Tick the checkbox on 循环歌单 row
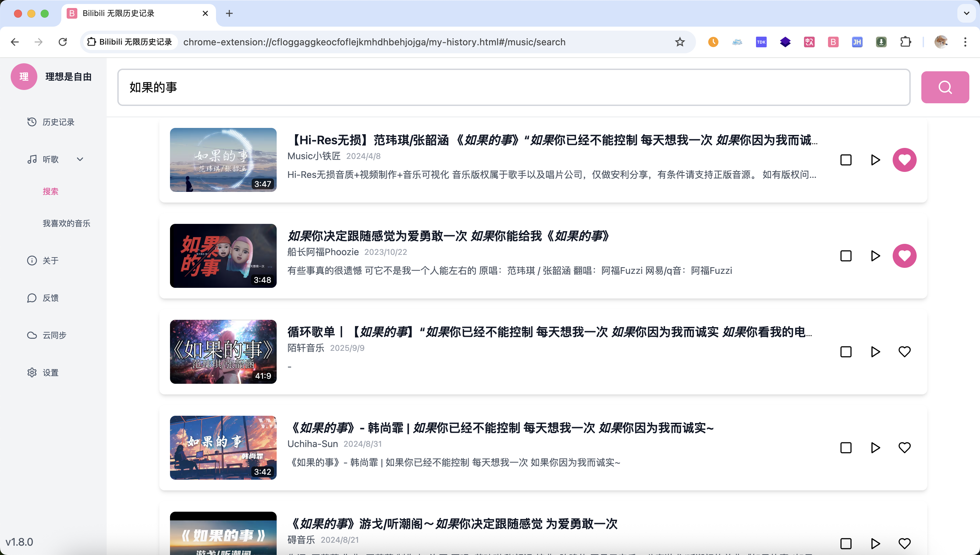 coord(846,352)
